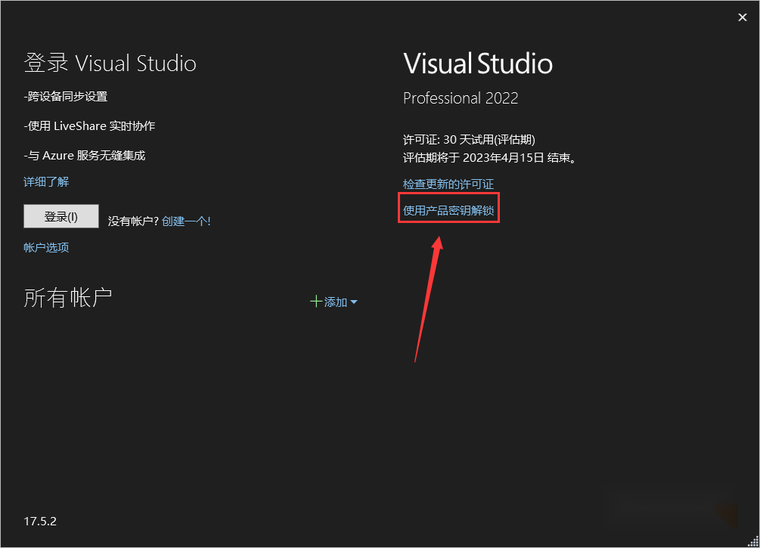Click the -与 Azure 服务无缝集成 text line

pyautogui.click(x=85, y=156)
